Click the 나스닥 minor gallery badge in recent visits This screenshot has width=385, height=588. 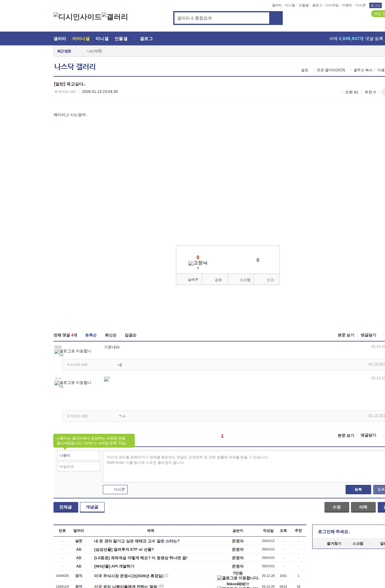pos(100,51)
